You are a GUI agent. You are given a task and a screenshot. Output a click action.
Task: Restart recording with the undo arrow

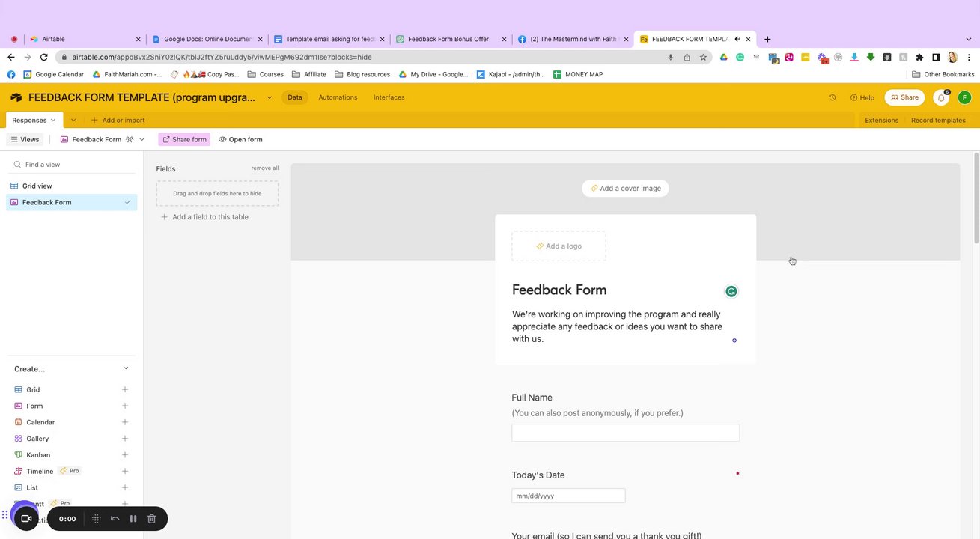pyautogui.click(x=115, y=518)
